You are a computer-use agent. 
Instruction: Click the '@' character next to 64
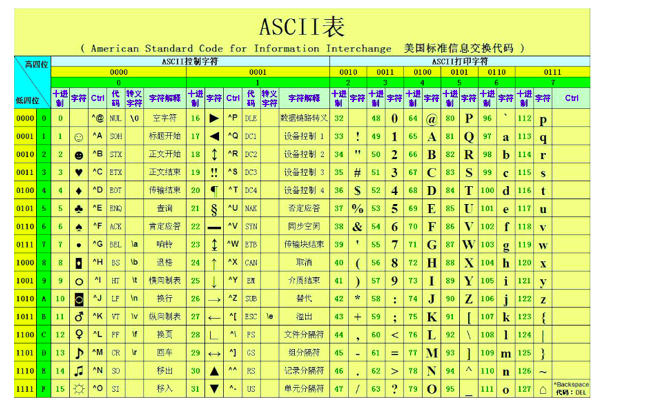click(432, 119)
